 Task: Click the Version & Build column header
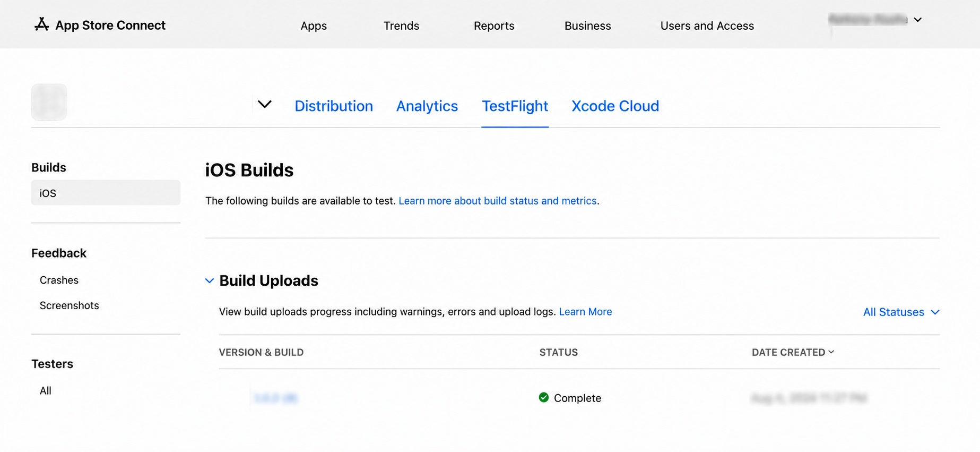[261, 352]
